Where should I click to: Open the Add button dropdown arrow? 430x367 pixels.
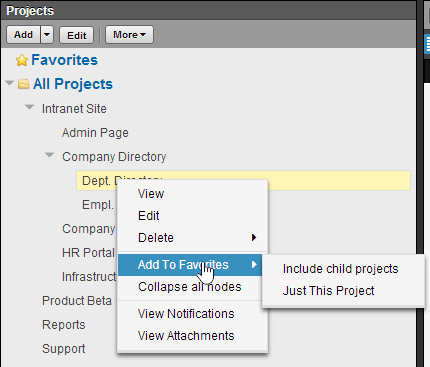click(x=47, y=35)
